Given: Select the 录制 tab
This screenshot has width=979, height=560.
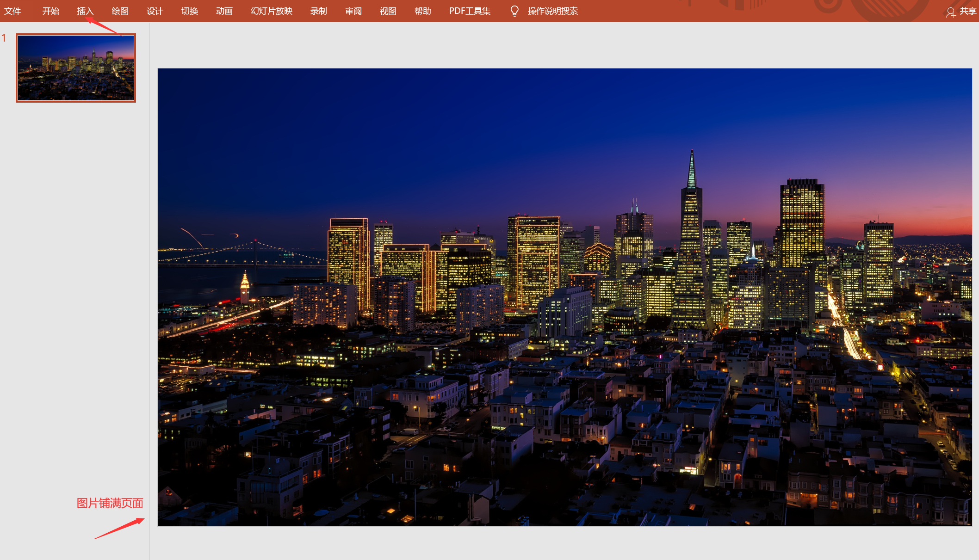Looking at the screenshot, I should click(x=318, y=11).
